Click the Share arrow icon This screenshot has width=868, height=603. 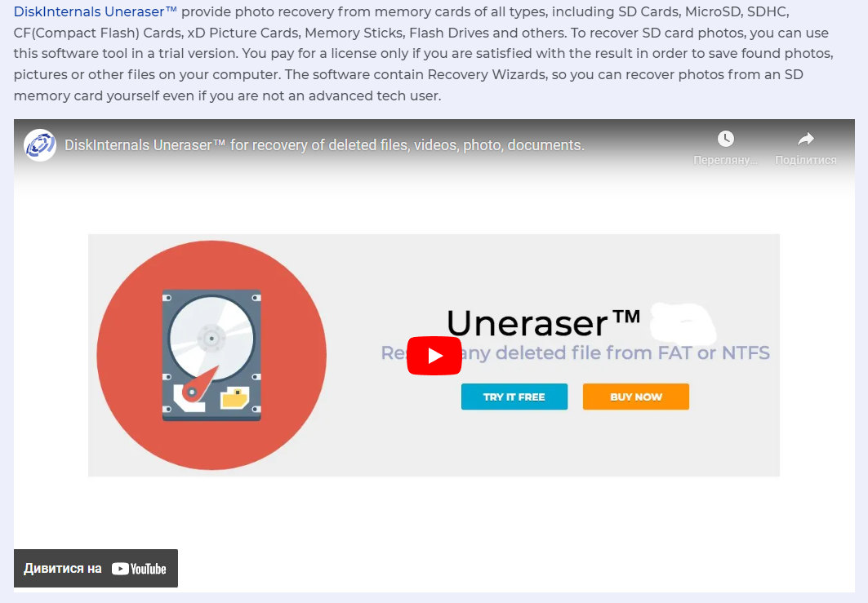click(x=805, y=139)
